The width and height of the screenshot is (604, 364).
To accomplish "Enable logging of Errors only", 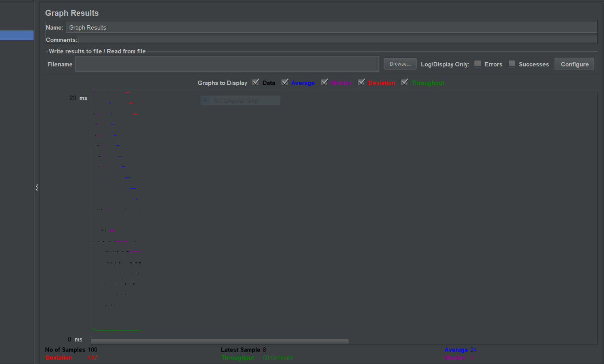I will (x=478, y=64).
